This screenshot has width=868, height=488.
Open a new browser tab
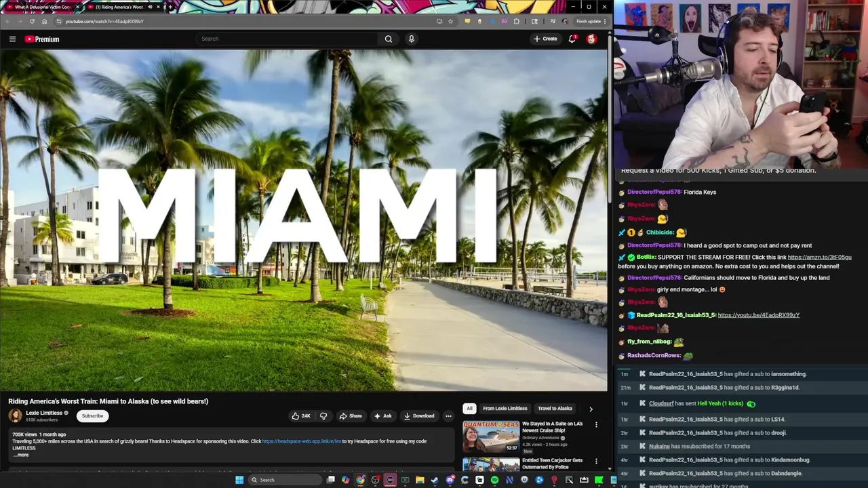[x=170, y=7]
